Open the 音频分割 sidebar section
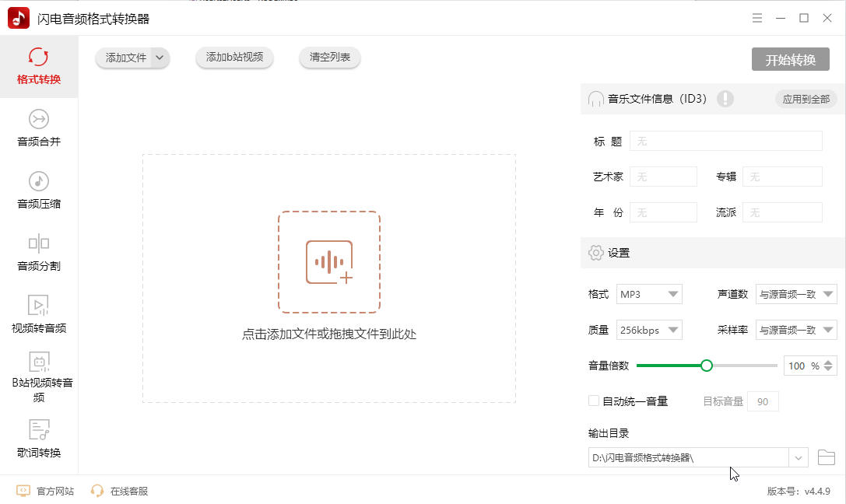This screenshot has width=846, height=504. [x=39, y=253]
